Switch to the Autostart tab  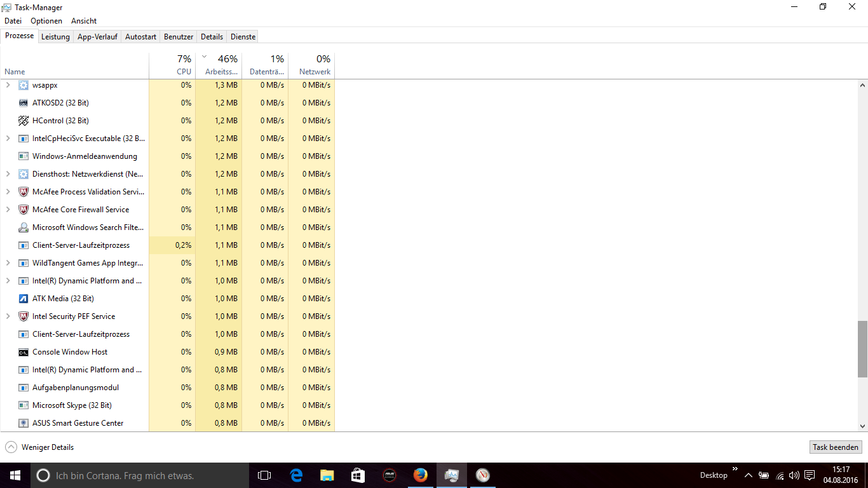[x=140, y=37]
